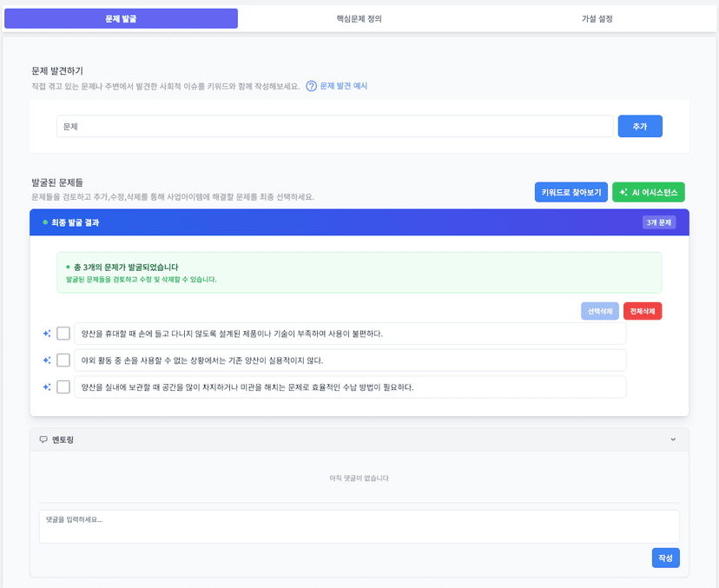The height and width of the screenshot is (588, 719).
Task: Switch to the 핵심문제 정의 tab
Action: [x=359, y=19]
